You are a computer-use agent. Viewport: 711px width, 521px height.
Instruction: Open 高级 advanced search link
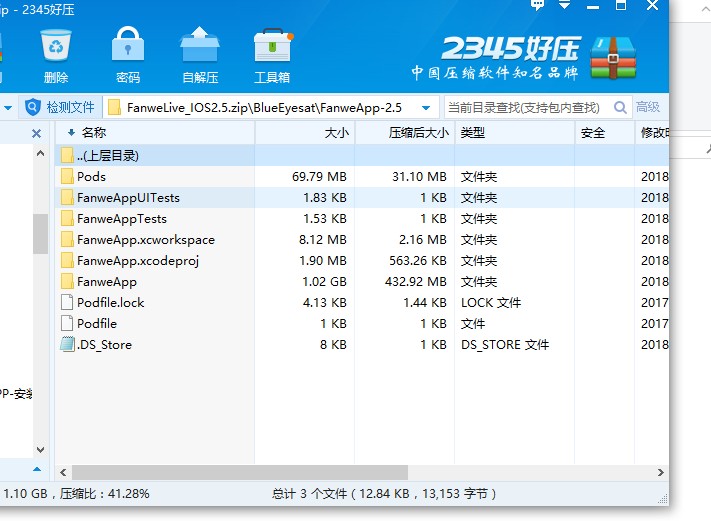[648, 107]
